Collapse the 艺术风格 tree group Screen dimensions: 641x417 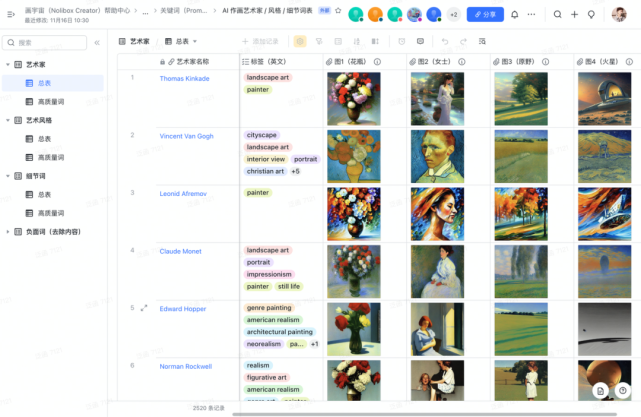8,120
